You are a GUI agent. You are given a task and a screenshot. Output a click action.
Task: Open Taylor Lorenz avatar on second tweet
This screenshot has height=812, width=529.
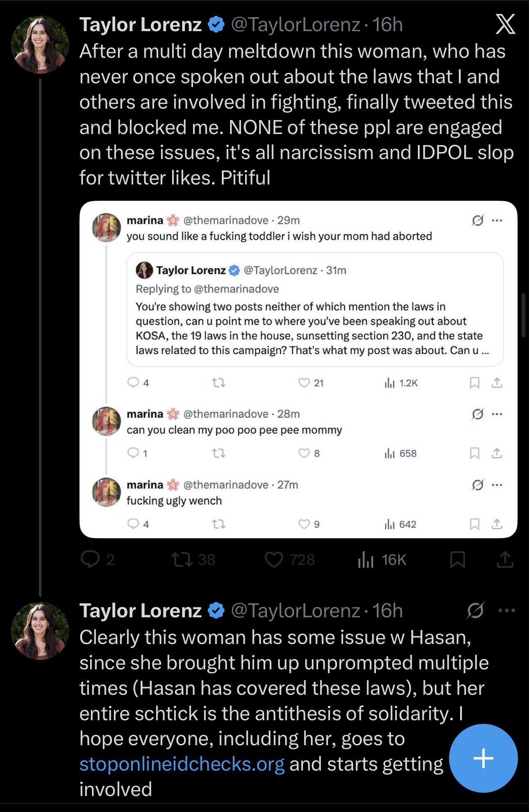pyautogui.click(x=40, y=630)
